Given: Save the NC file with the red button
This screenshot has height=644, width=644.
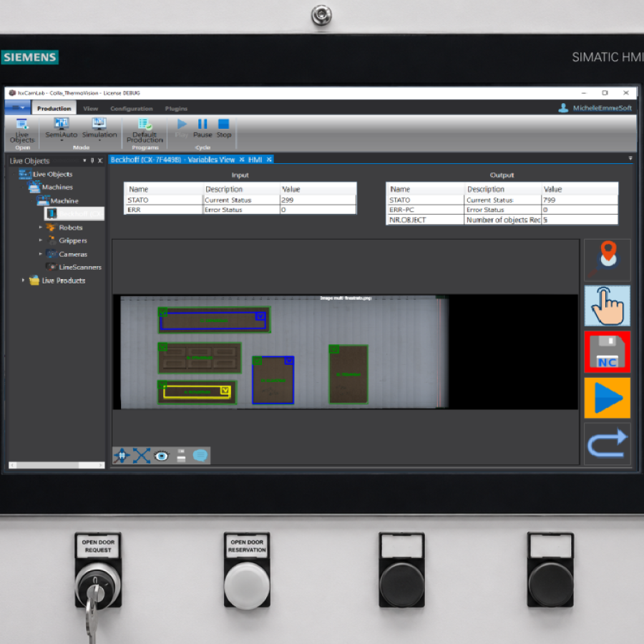Looking at the screenshot, I should [607, 352].
